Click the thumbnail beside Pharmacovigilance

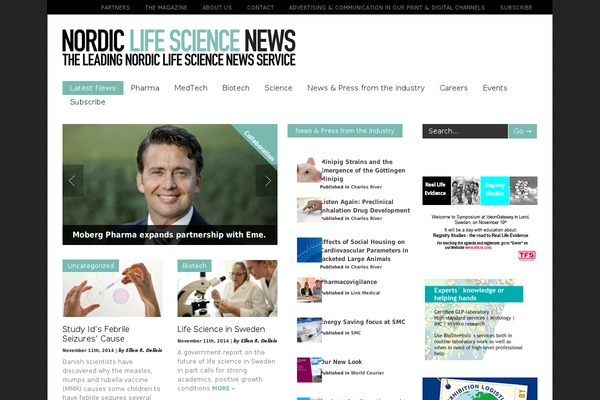[x=309, y=290]
